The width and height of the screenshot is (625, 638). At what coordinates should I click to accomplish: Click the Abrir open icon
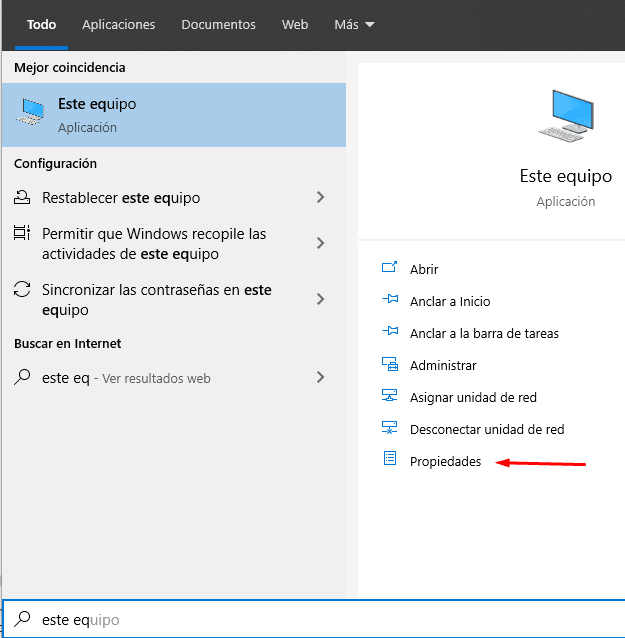[x=389, y=267]
